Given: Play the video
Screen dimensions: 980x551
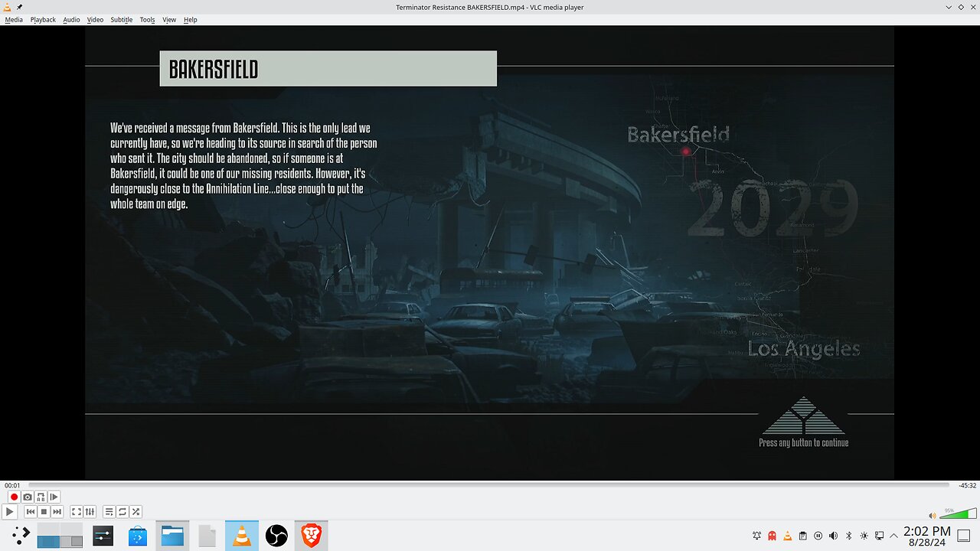Looking at the screenshot, I should (x=9, y=512).
